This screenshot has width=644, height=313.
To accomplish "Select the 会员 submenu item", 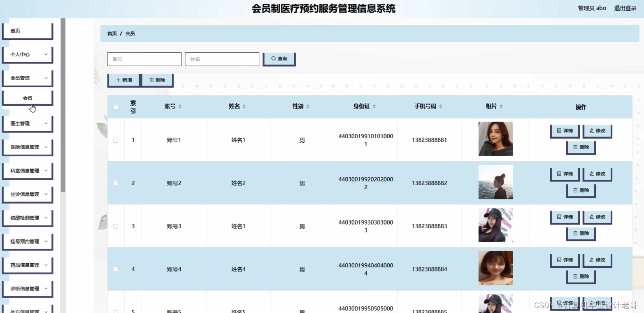I will click(x=28, y=98).
